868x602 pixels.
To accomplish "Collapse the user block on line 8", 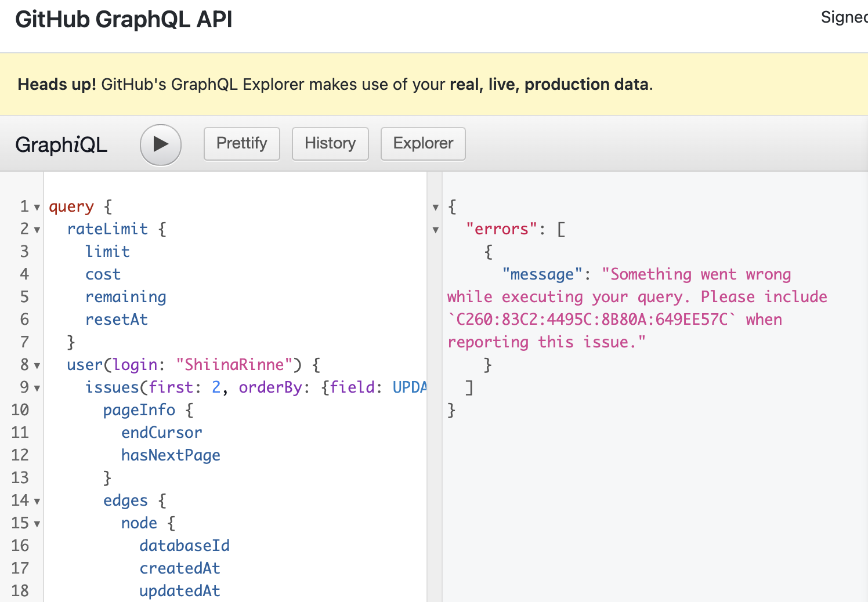I will pos(37,365).
